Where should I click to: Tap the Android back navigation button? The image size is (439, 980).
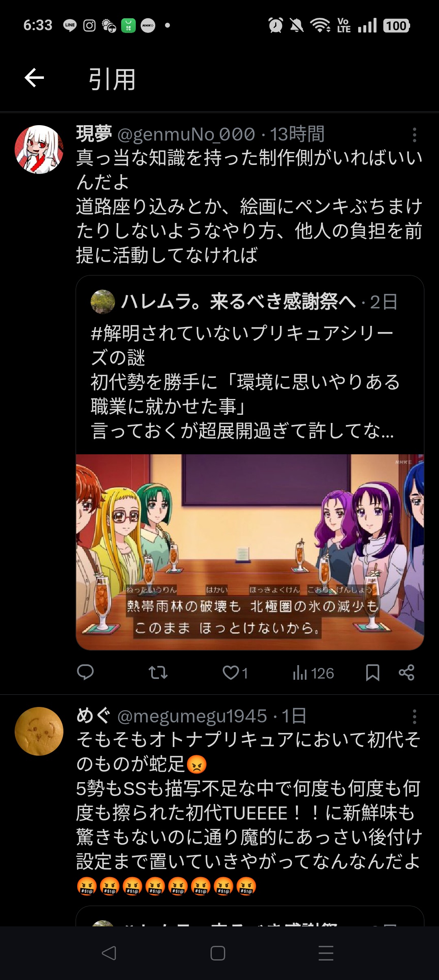coord(109,953)
